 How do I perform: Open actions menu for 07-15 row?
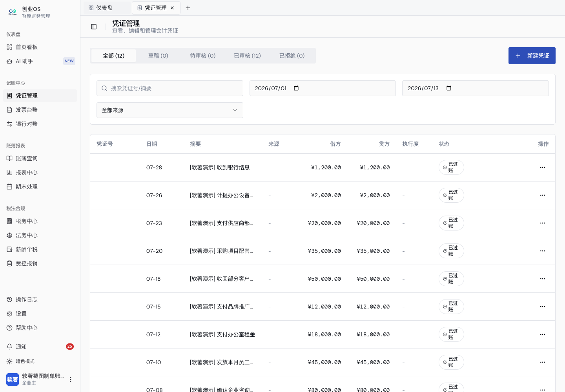click(x=543, y=307)
